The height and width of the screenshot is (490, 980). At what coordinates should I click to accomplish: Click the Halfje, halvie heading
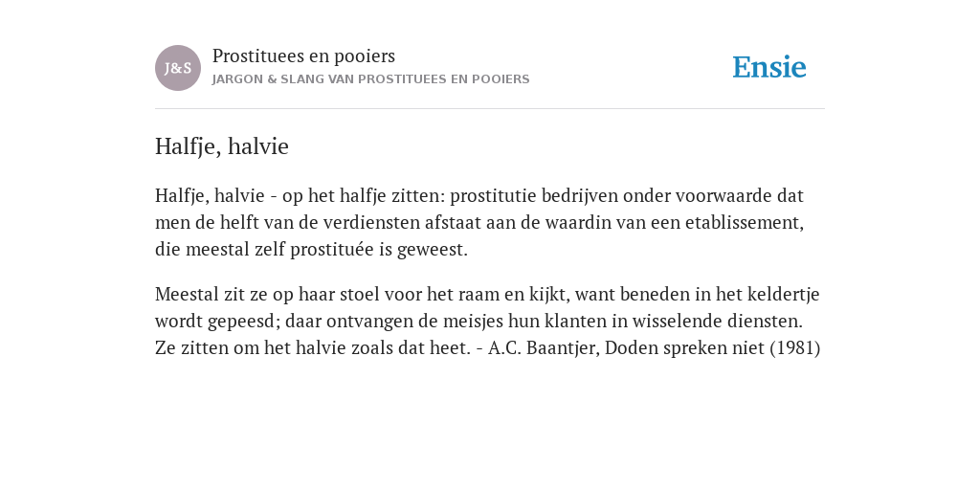pos(222,146)
